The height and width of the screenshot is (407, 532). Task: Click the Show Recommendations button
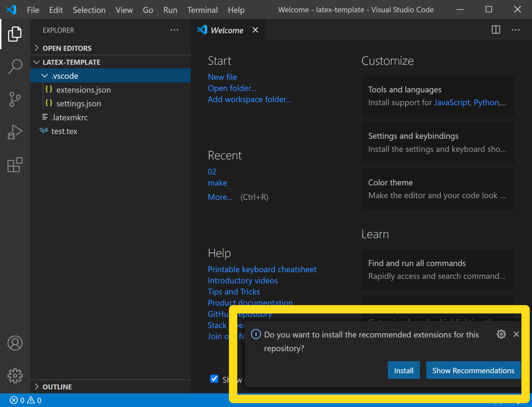click(473, 370)
